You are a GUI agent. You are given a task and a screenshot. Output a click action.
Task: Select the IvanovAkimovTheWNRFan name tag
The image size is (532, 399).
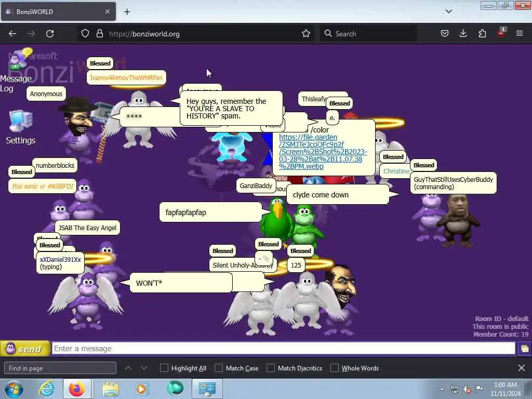tap(126, 78)
